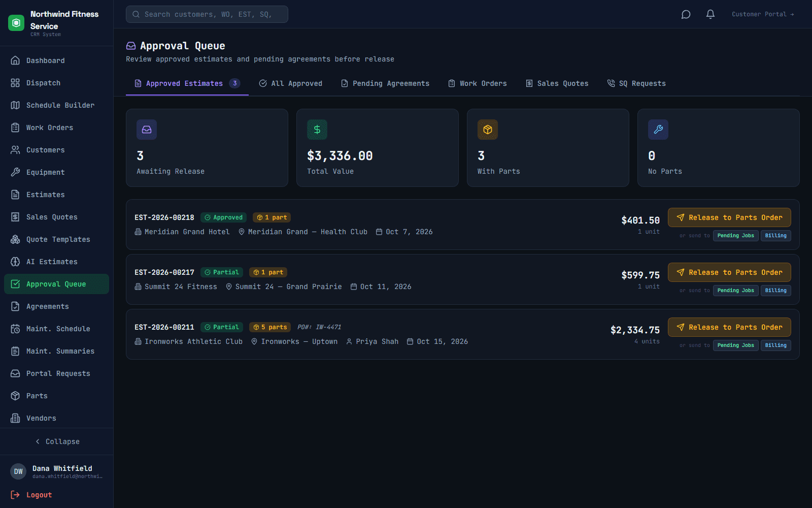812x508 pixels.
Task: Open the Pending Agreements tab
Action: [385, 83]
